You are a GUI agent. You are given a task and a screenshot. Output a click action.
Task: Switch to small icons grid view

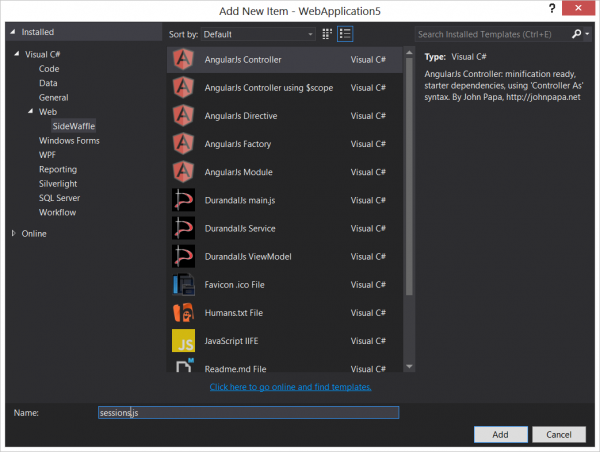[x=327, y=34]
